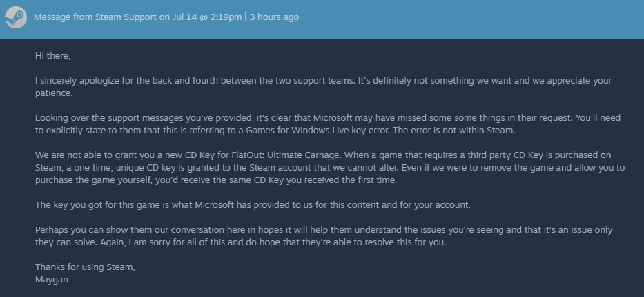Click the 'Maygan' signature name

(x=52, y=280)
